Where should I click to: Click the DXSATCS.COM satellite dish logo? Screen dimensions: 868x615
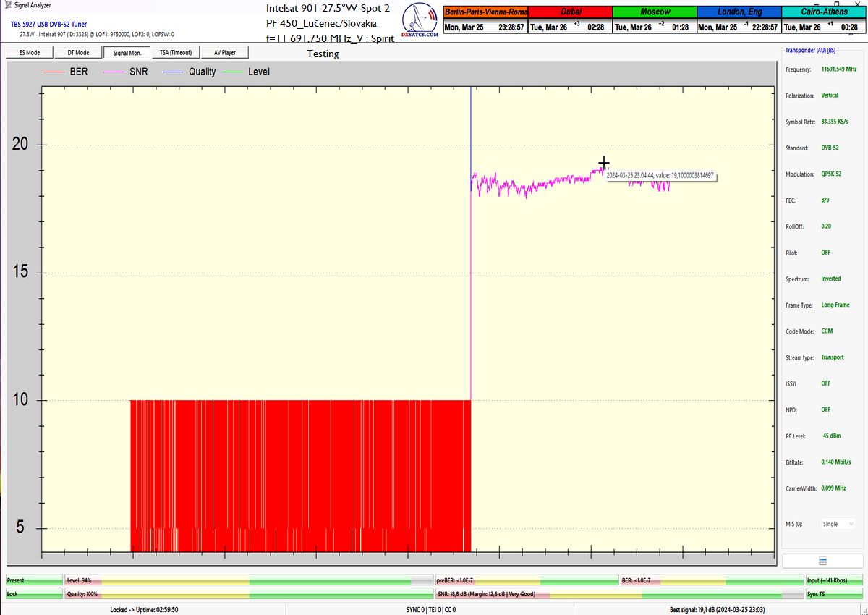point(420,23)
